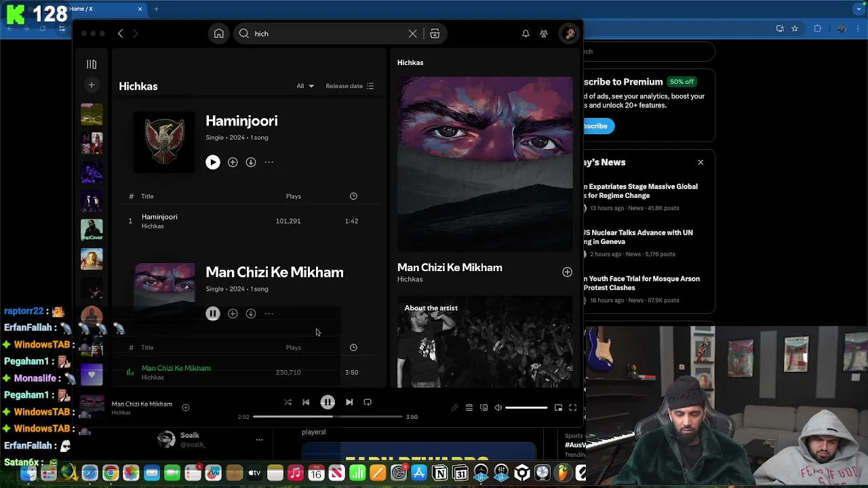Open Apple Music in the Dock
The width and height of the screenshot is (868, 488).
point(296,473)
